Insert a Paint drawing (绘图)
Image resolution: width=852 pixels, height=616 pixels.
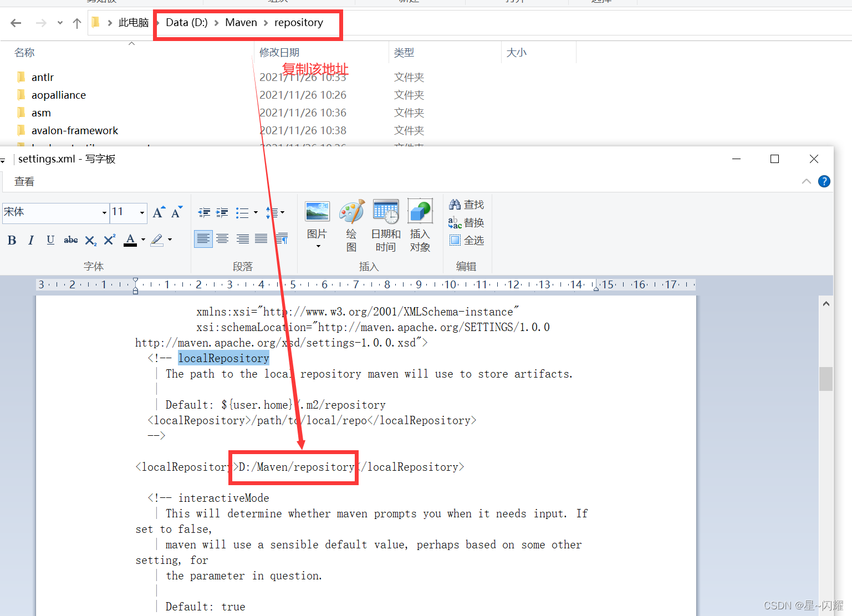click(351, 226)
